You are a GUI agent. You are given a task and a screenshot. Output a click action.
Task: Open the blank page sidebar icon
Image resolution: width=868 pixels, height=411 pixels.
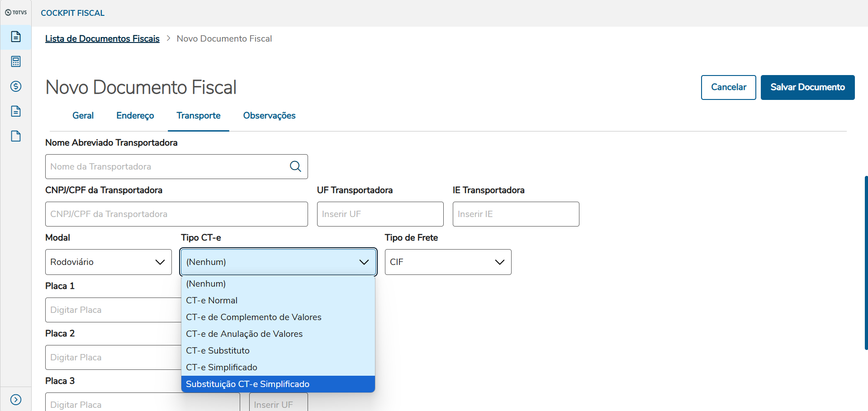pyautogui.click(x=16, y=136)
